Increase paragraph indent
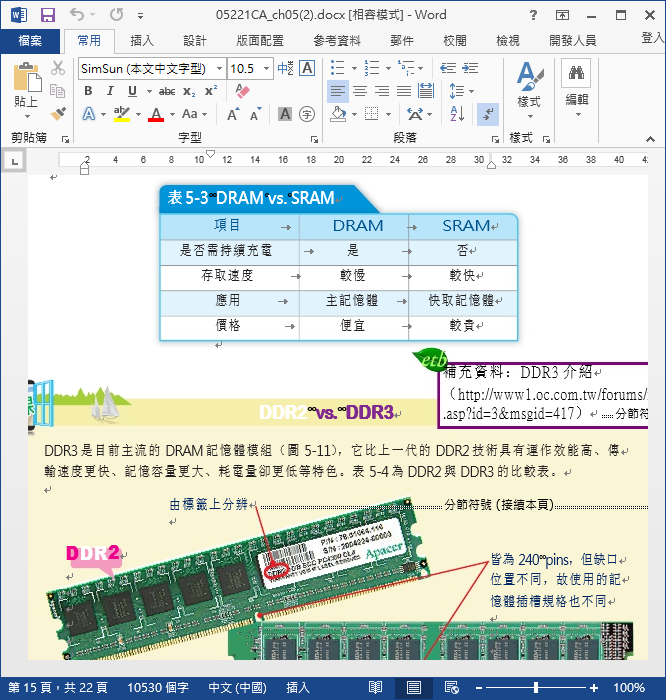 [x=470, y=68]
